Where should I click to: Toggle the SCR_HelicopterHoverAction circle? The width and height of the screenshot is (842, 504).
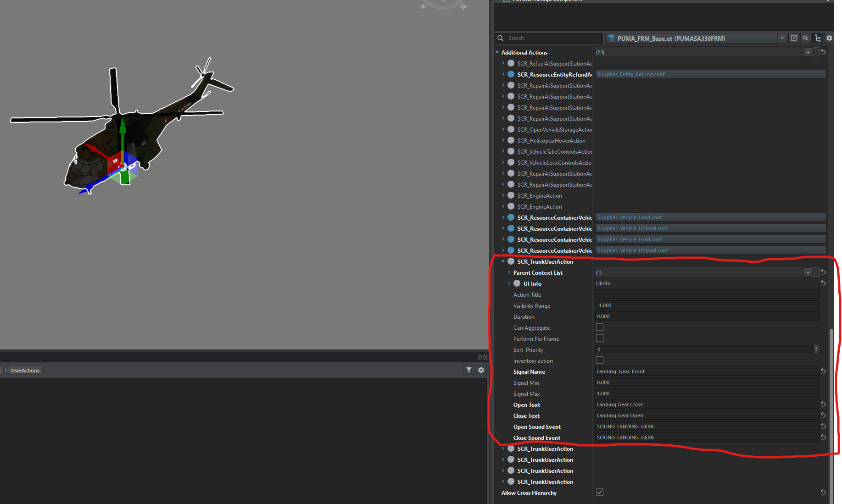511,140
